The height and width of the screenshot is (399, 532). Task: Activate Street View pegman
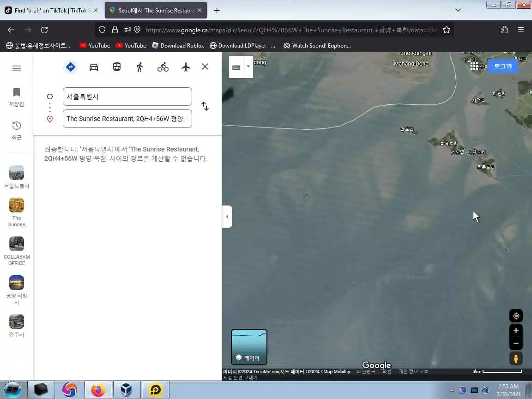click(x=516, y=359)
